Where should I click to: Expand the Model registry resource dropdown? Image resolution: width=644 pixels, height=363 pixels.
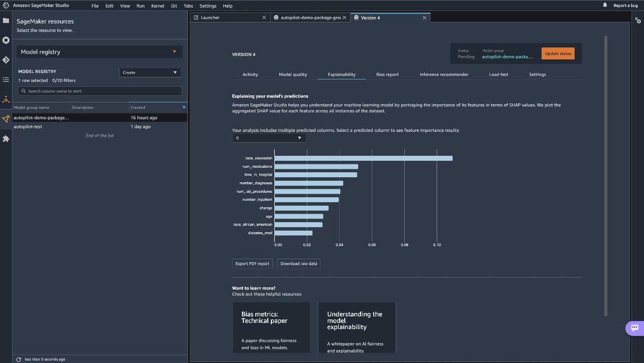pyautogui.click(x=99, y=52)
